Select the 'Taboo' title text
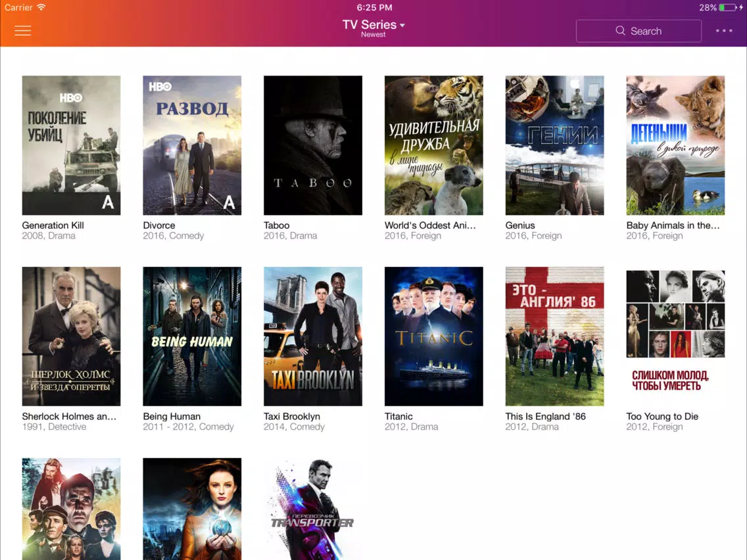The height and width of the screenshot is (560, 747). [x=277, y=225]
